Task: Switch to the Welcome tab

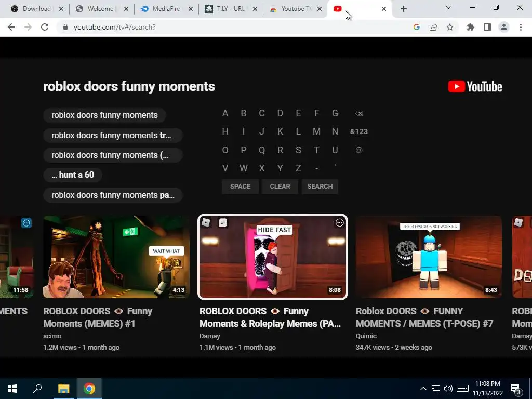Action: [x=100, y=9]
